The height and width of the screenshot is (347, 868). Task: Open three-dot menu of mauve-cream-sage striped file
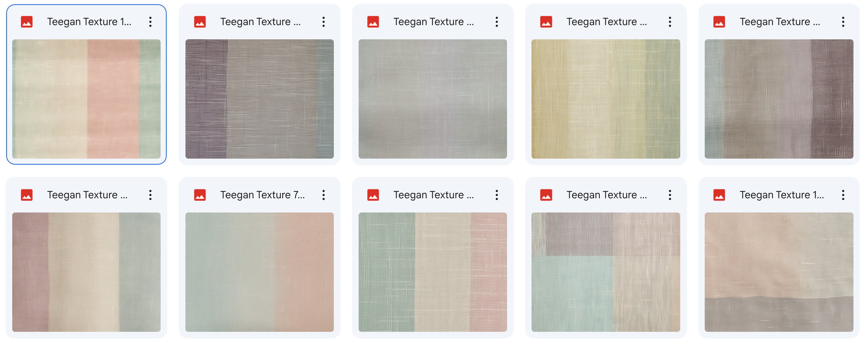coord(150,195)
